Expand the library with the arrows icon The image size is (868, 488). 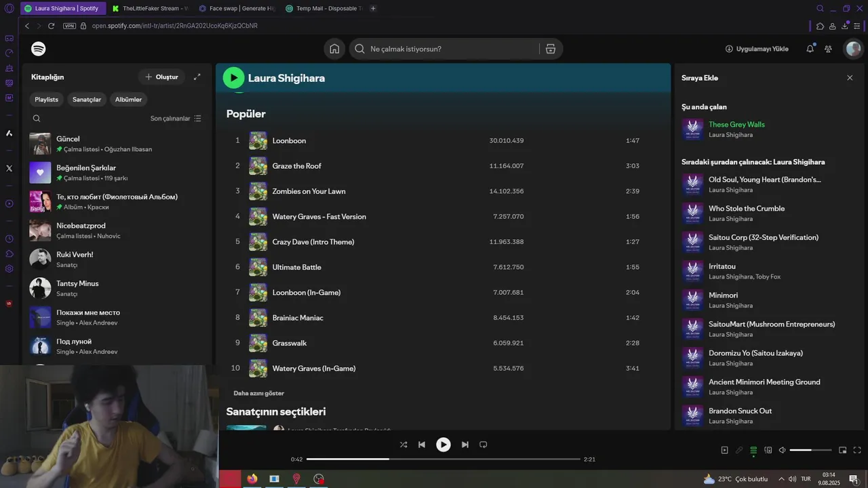point(197,77)
